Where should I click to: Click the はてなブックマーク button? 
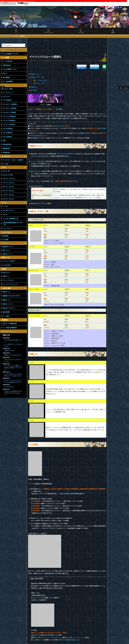pyautogui.click(x=94, y=68)
